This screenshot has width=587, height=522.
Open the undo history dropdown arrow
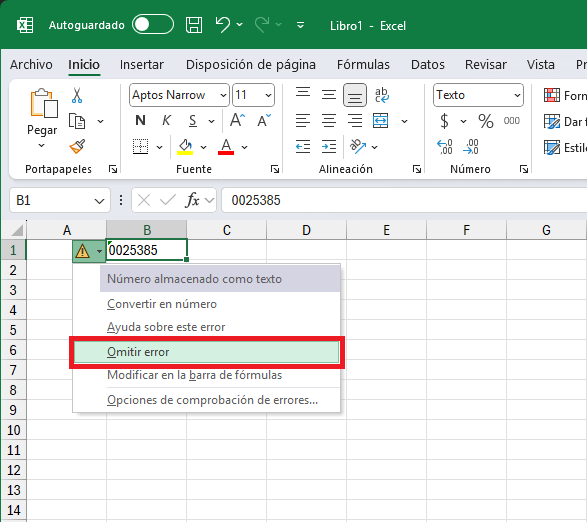[240, 25]
